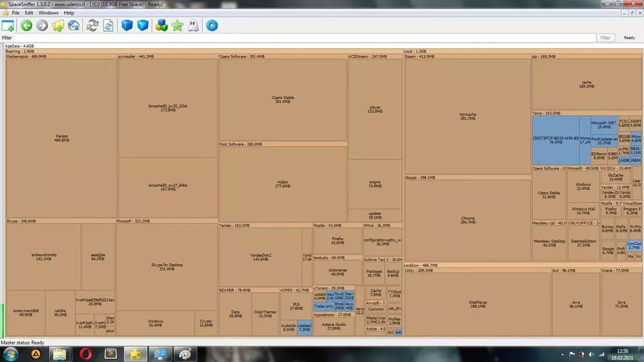Open Paint from the taskbar

pyautogui.click(x=185, y=354)
